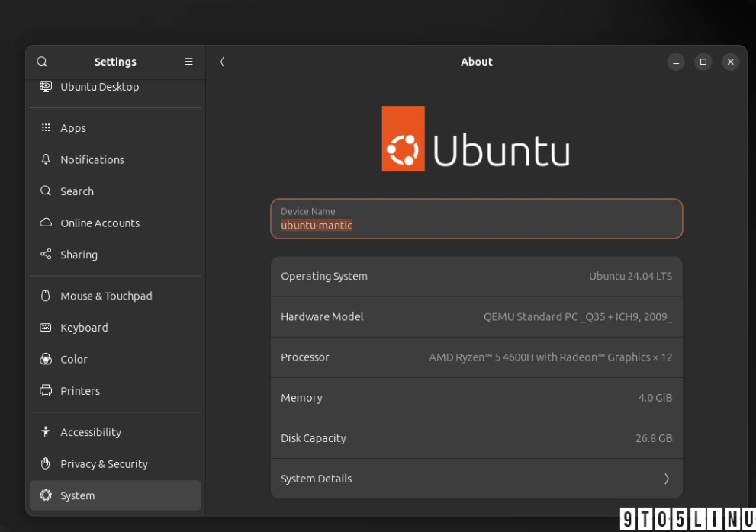The width and height of the screenshot is (756, 532).
Task: Open Printers settings panel
Action: click(x=115, y=391)
